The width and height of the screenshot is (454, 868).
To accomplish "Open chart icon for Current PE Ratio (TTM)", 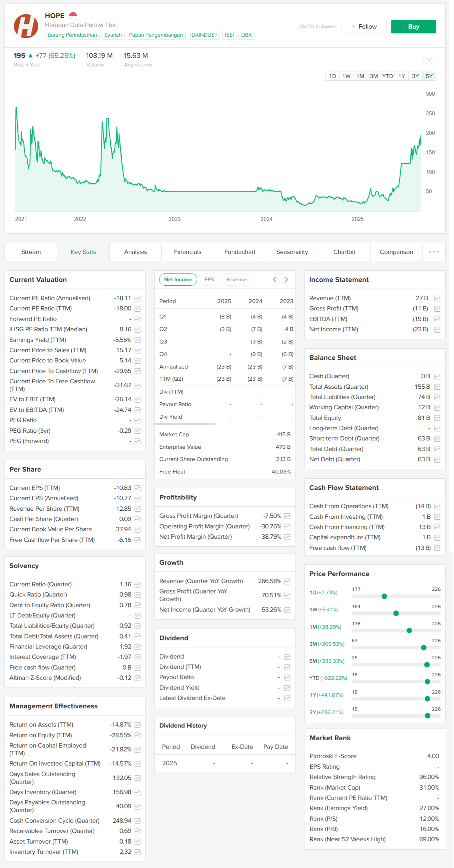I will 137,309.
